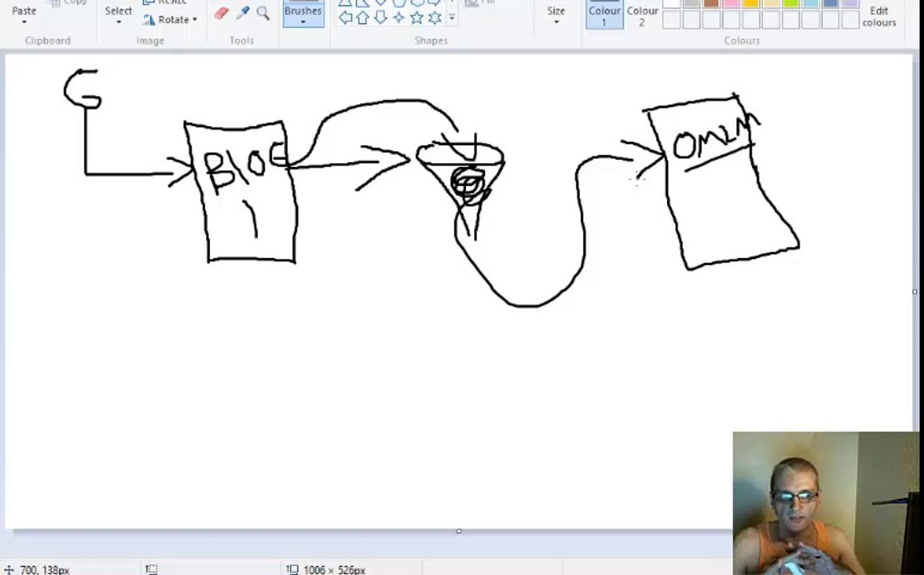This screenshot has height=575, width=924.
Task: Click the cursor position crosshair icon
Action: pos(9,569)
